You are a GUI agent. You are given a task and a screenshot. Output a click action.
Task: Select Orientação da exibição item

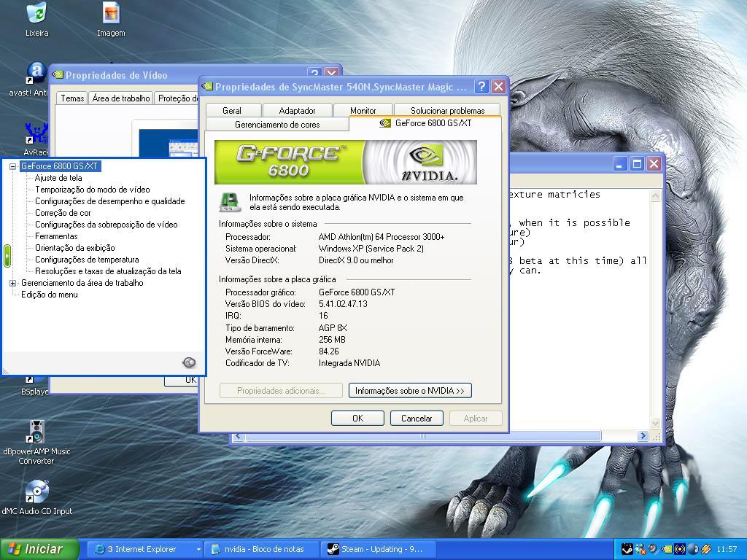tap(75, 248)
